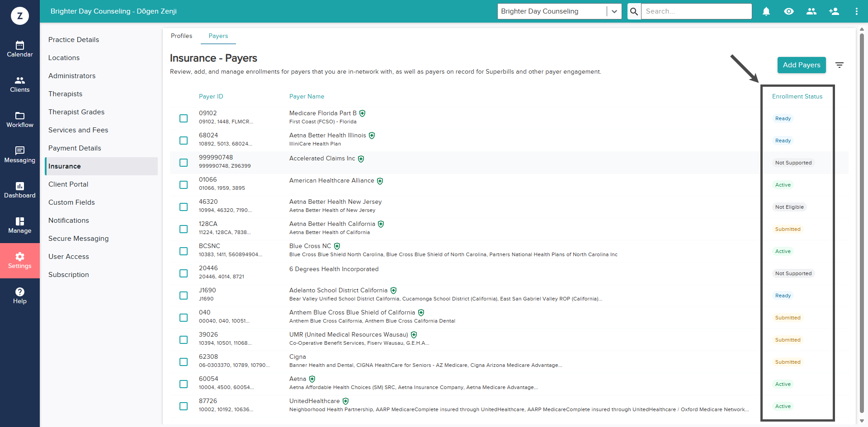Viewport: 868px width, 427px height.
Task: Open the Manage section
Action: (20, 225)
